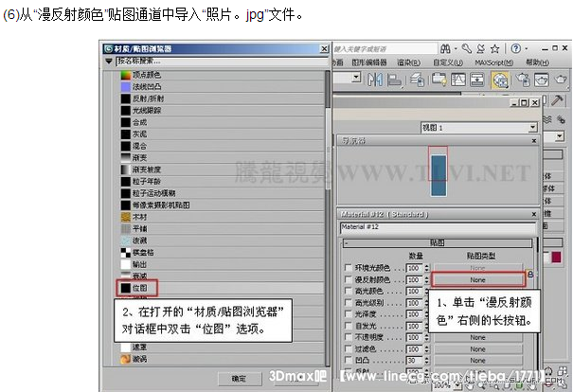Viewport: 573px width, 392px height.
Task: Click the 按名称搜索 search field
Action: pos(222,61)
